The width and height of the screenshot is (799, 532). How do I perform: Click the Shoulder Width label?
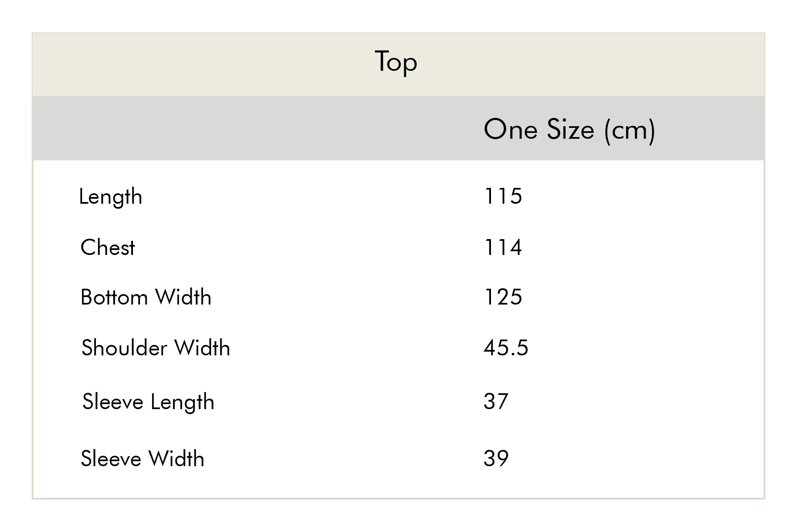click(155, 348)
